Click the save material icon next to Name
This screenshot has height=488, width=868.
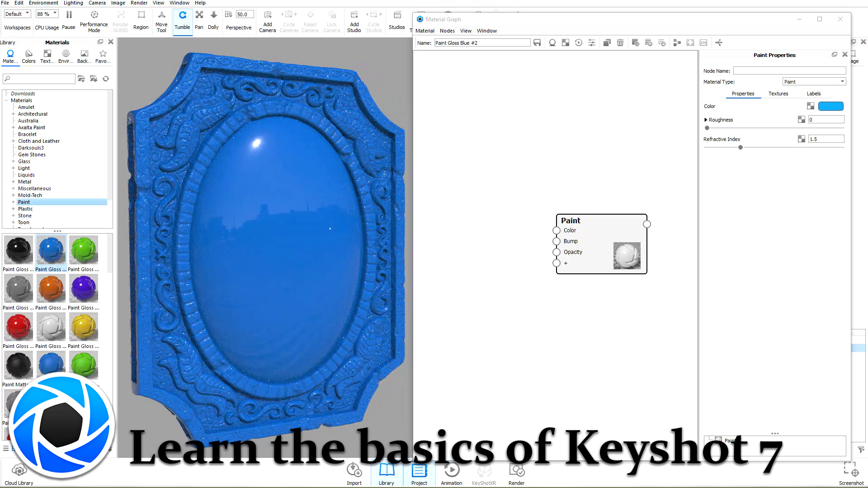tap(537, 42)
